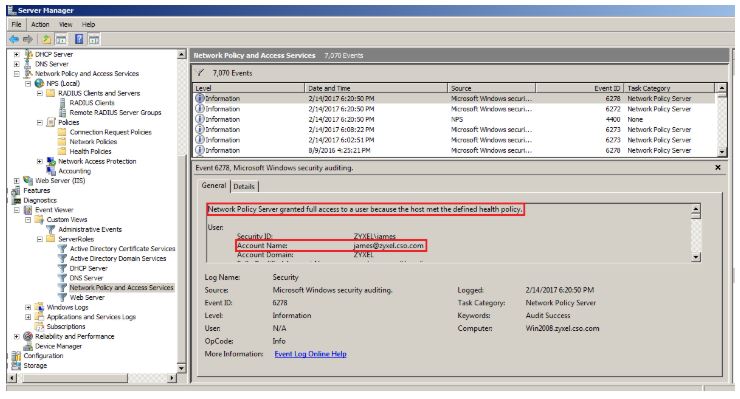Click the DHCP Server role icon in tree
Screen dimensions: 740x399
point(28,54)
